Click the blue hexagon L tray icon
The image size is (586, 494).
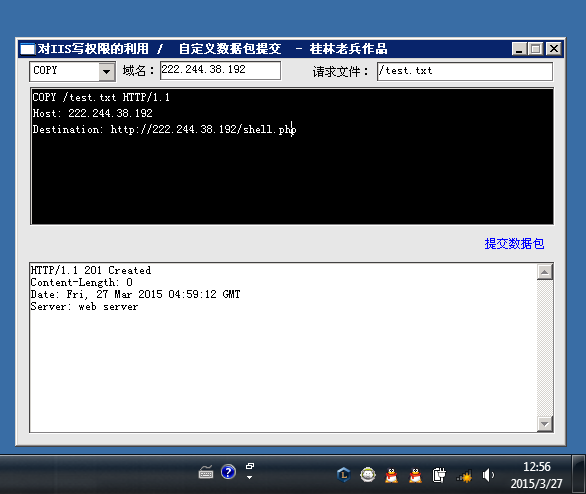(x=343, y=475)
